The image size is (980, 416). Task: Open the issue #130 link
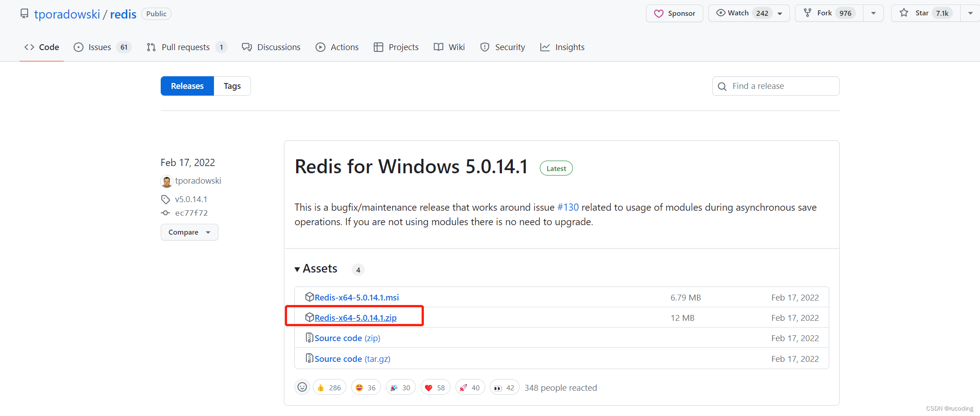(568, 207)
